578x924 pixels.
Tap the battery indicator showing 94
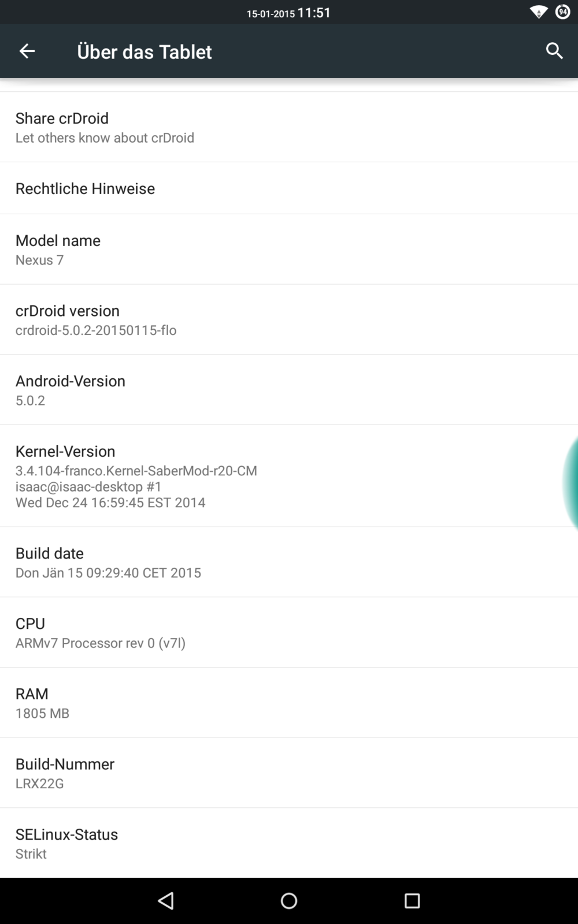click(562, 12)
